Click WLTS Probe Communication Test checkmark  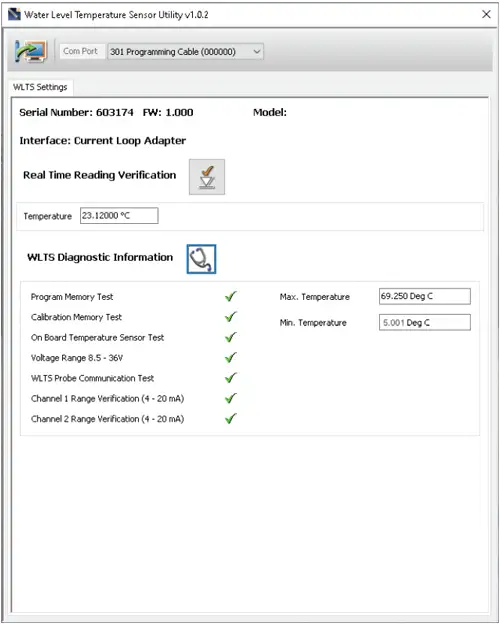[x=230, y=378]
